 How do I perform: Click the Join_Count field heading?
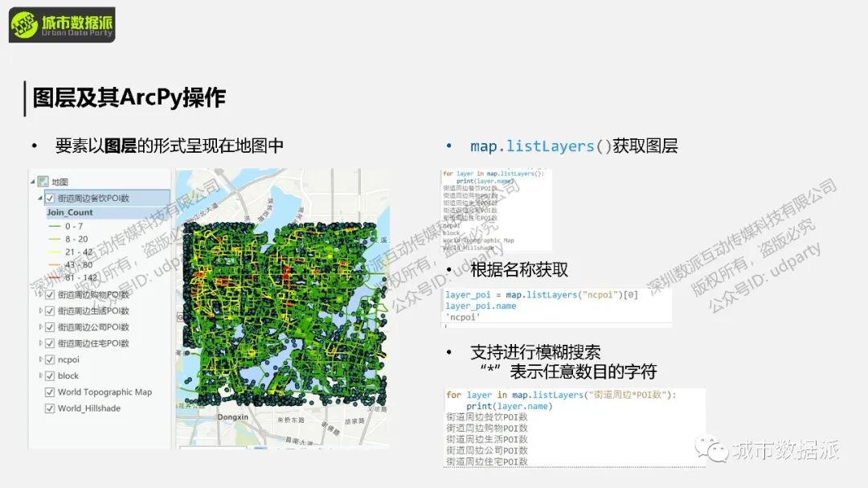pyautogui.click(x=70, y=212)
